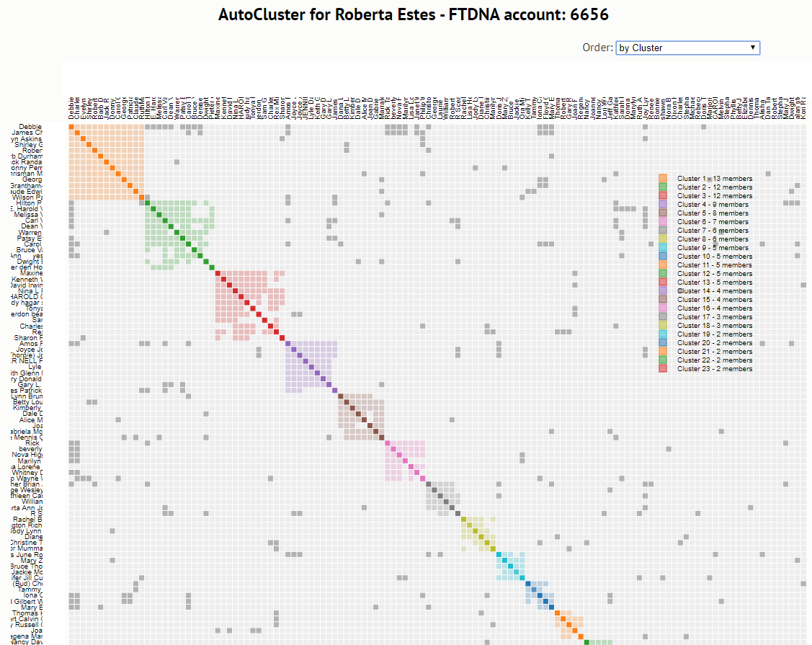This screenshot has height=645, width=812.
Task: Click the 'Maxine' row label
Action: (x=32, y=273)
